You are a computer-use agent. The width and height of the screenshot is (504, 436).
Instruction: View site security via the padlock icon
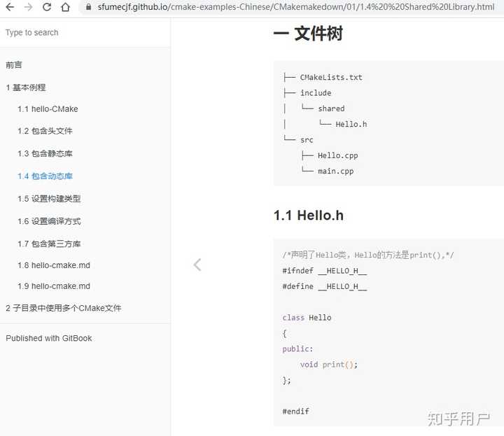(x=88, y=7)
